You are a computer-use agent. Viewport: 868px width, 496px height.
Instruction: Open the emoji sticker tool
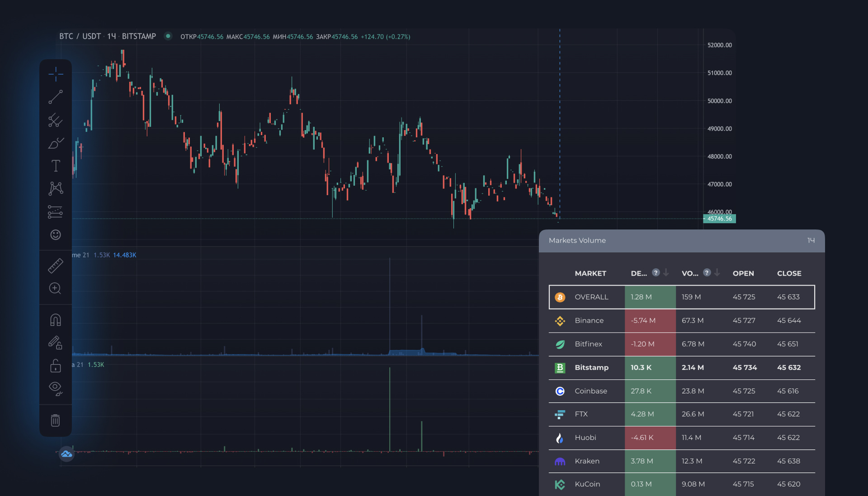[x=56, y=234]
